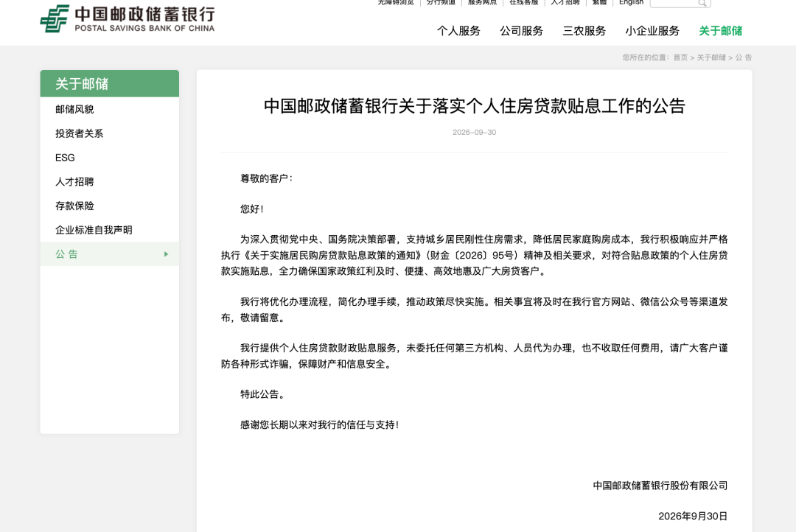Click the signature 中国邮政储蓄银行股份有限公司
This screenshot has height=532, width=796.
pyautogui.click(x=660, y=486)
